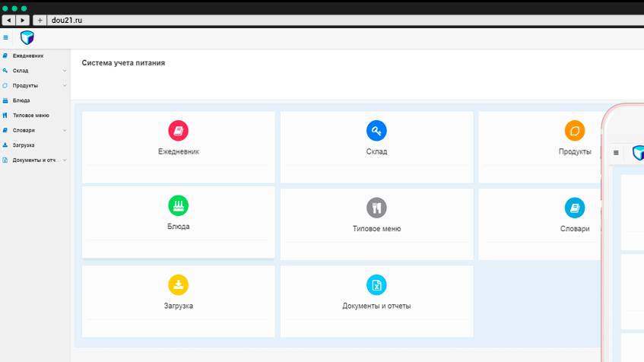Click the Склад card label
Viewport: 644px width, 362px height.
(376, 151)
